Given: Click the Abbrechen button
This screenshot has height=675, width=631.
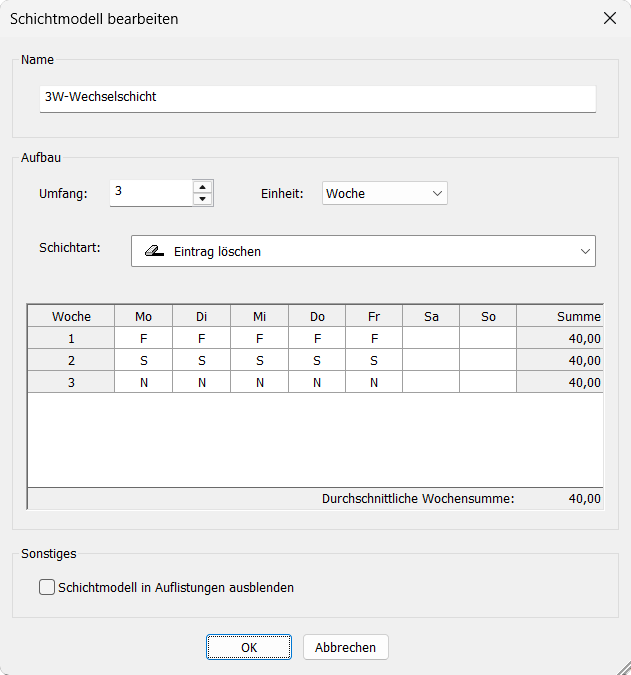Looking at the screenshot, I should 346,647.
